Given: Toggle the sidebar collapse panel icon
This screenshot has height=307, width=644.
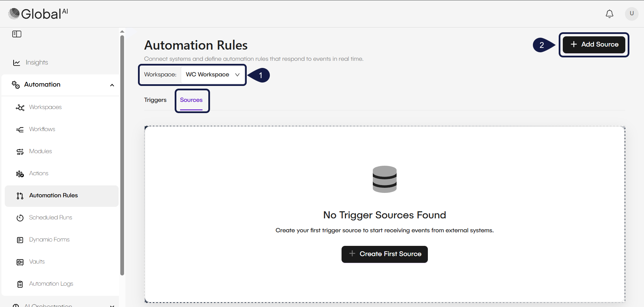Looking at the screenshot, I should [x=17, y=34].
